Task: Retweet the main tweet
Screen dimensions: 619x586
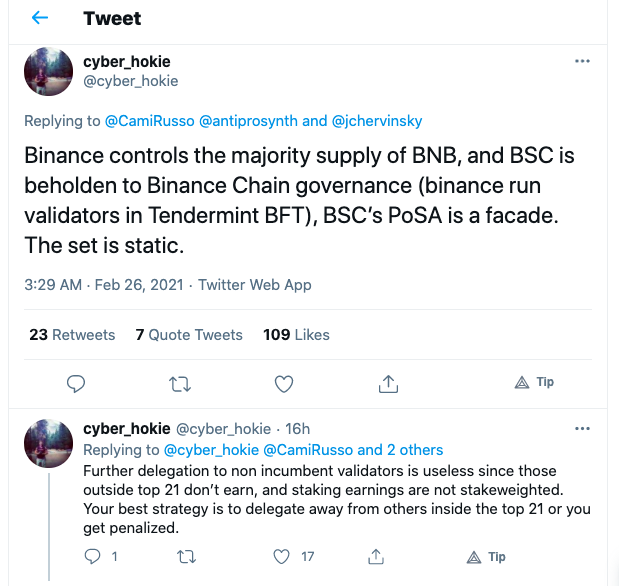Action: click(x=180, y=384)
